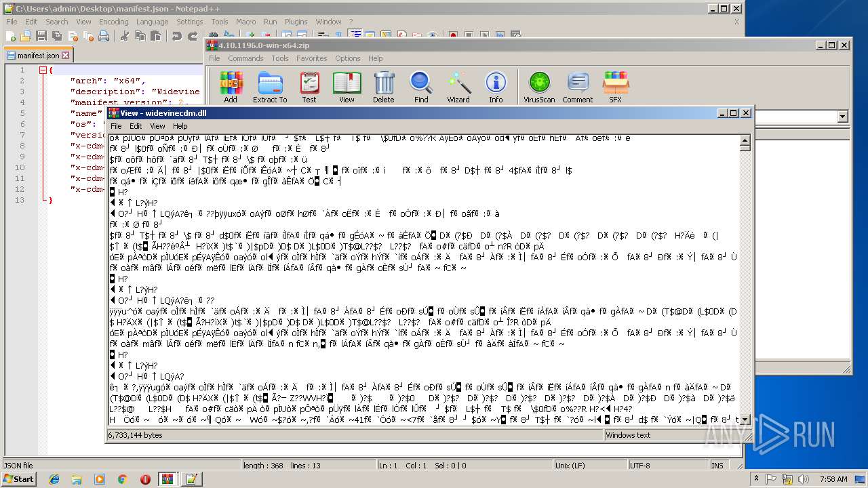Screen dimensions: 868x488
Task: Click the INS indicator in Notepad++ status bar
Action: click(717, 466)
